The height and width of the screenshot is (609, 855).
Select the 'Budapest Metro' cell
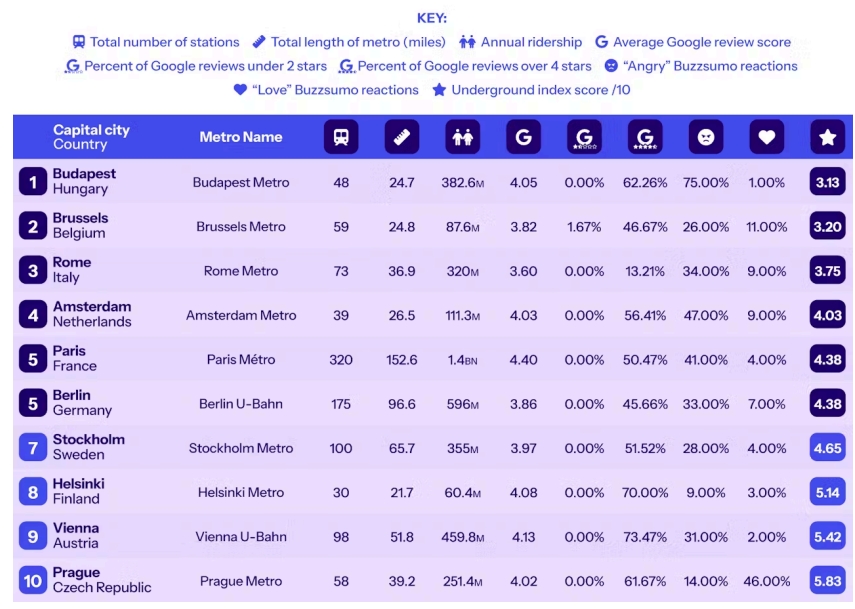(240, 182)
